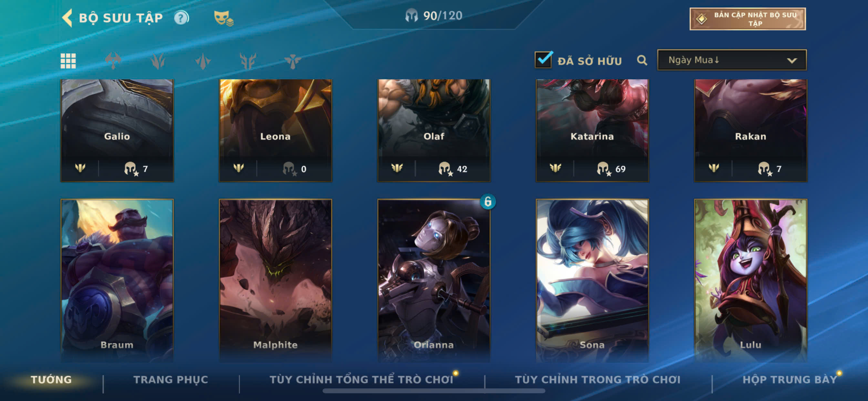Filter by the fourth role emblem icon
Image resolution: width=868 pixels, height=401 pixels.
click(248, 61)
